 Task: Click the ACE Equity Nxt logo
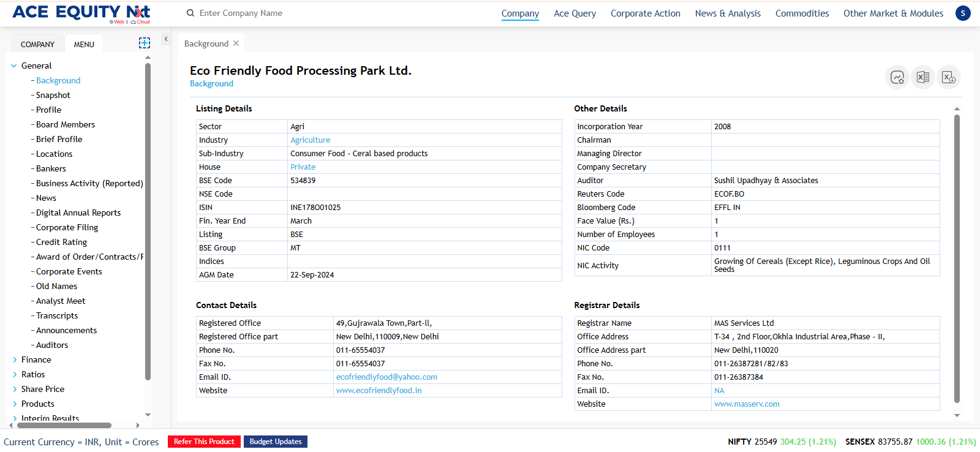click(81, 13)
